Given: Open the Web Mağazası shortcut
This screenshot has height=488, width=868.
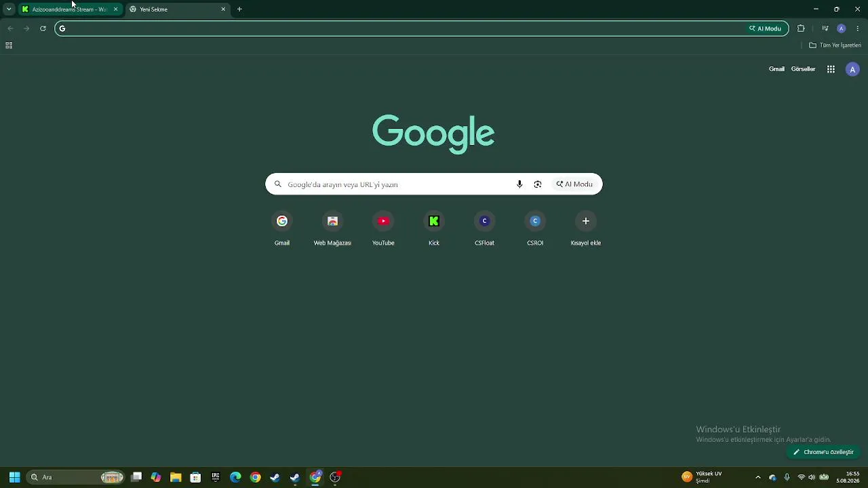Looking at the screenshot, I should [332, 229].
